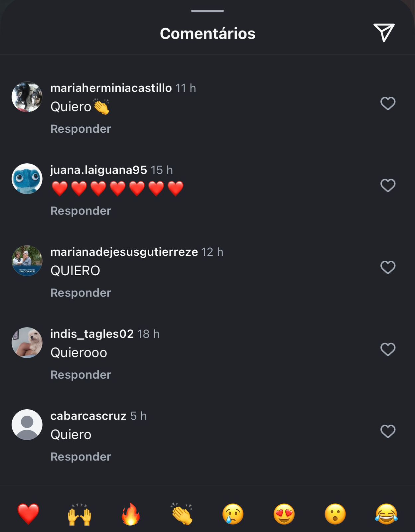
Task: Insert the clapping hands emoji reaction
Action: [182, 514]
